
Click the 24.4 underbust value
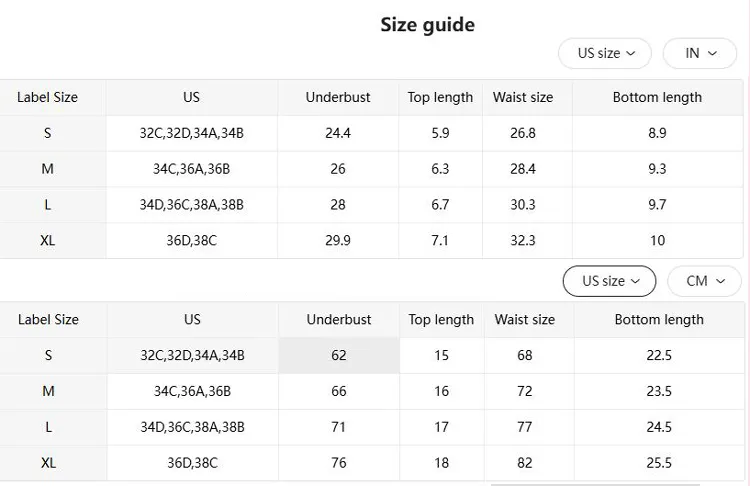click(x=338, y=133)
